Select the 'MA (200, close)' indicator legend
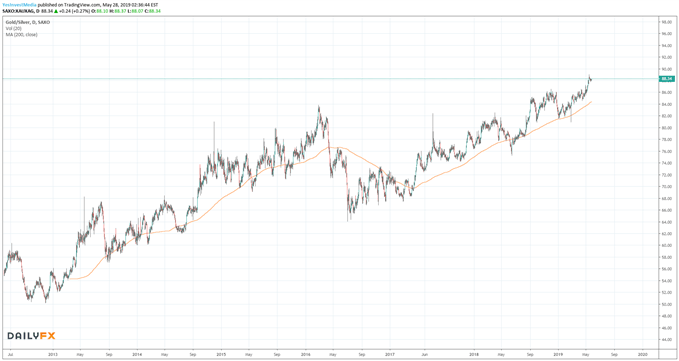Image resolution: width=679 pixels, height=361 pixels. click(x=21, y=35)
